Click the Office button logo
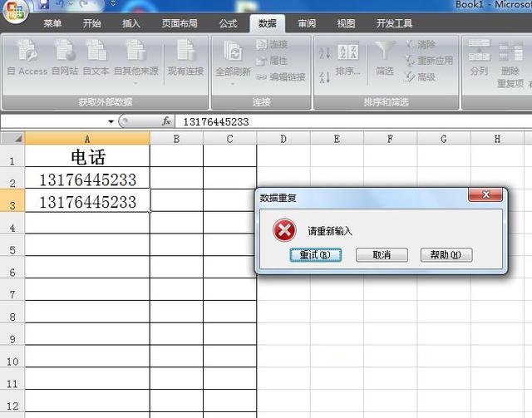The width and height of the screenshot is (532, 418). (14, 11)
